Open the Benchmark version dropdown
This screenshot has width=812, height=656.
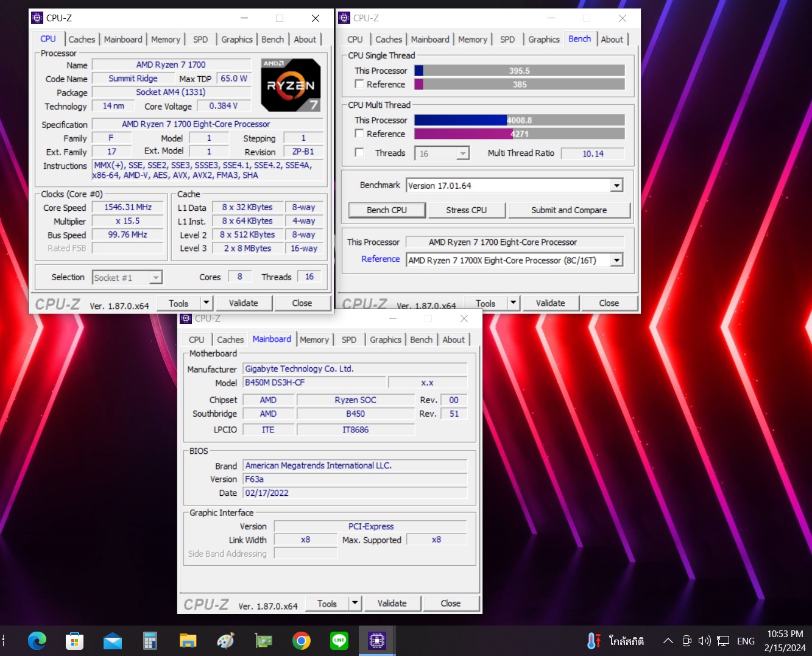(616, 186)
